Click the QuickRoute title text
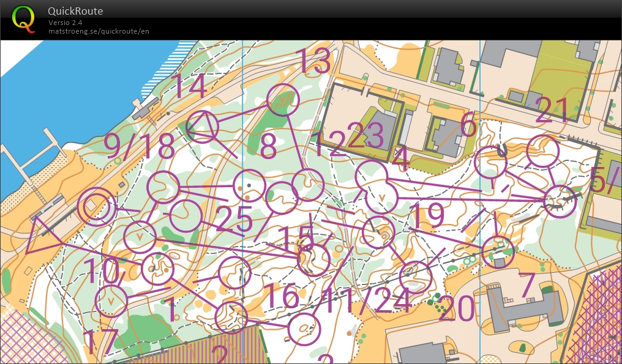Image resolution: width=622 pixels, height=364 pixels. pos(75,11)
